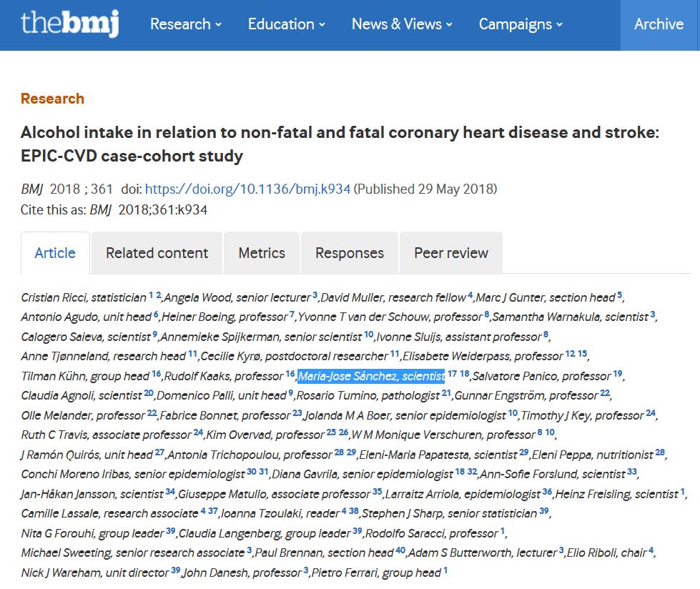This screenshot has height=589, width=700.
Task: Click affiliation number 5 after Marc J Gunter
Action: (x=620, y=295)
